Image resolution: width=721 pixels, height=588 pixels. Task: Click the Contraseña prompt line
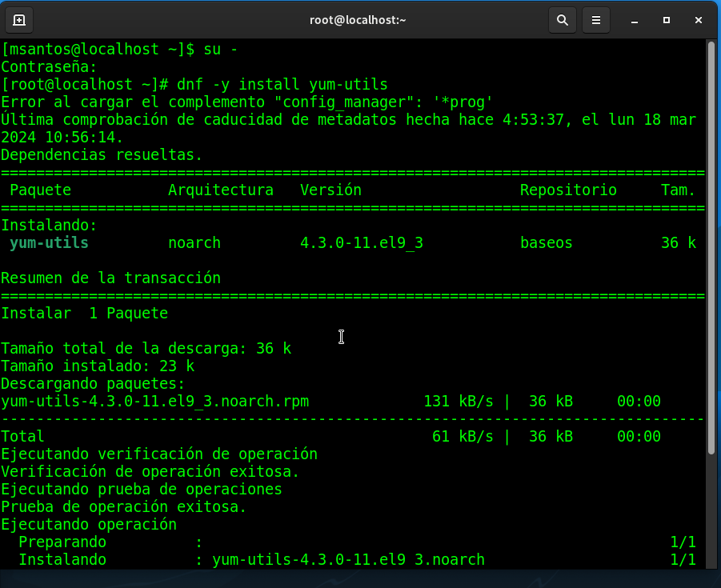(49, 66)
